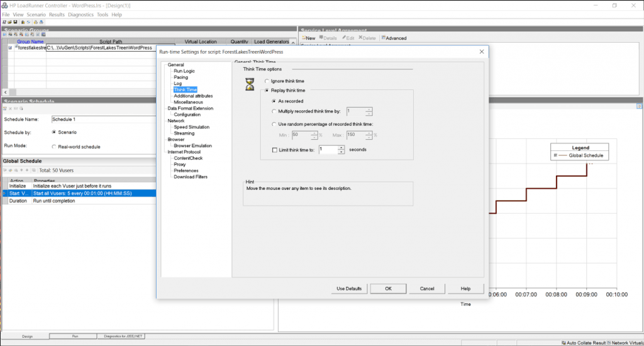Click the Use Defaults button
Image resolution: width=644 pixels, height=346 pixels.
pyautogui.click(x=349, y=288)
